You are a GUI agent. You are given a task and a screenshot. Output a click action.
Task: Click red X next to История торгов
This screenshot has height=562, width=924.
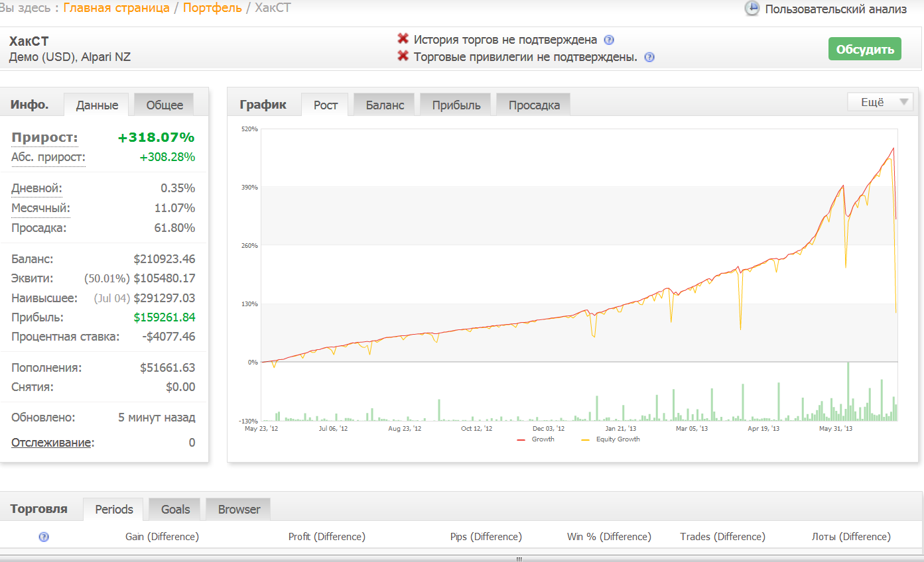click(x=403, y=39)
